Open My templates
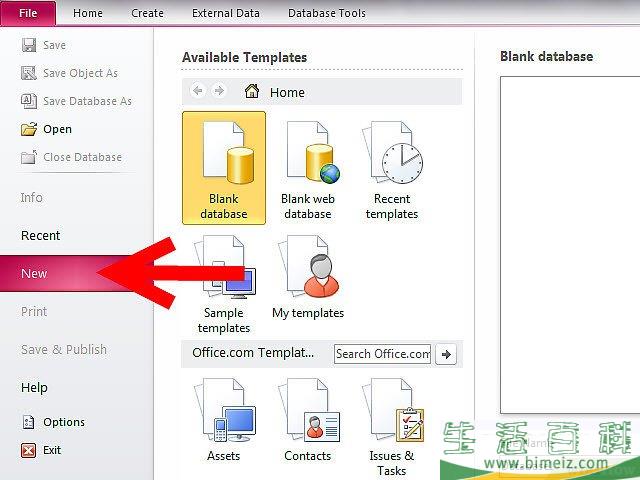Image resolution: width=640 pixels, height=480 pixels. [x=308, y=278]
